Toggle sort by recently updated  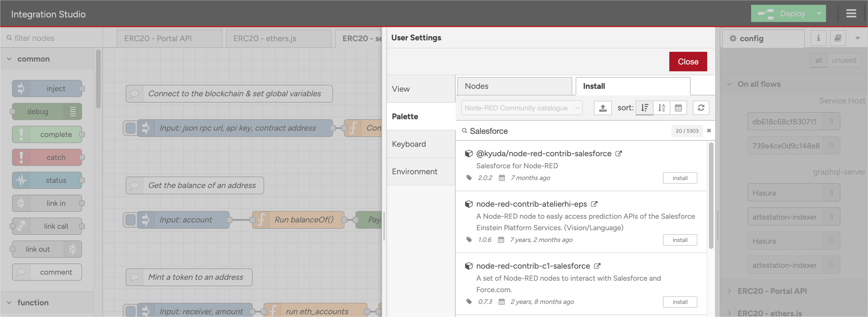click(679, 108)
